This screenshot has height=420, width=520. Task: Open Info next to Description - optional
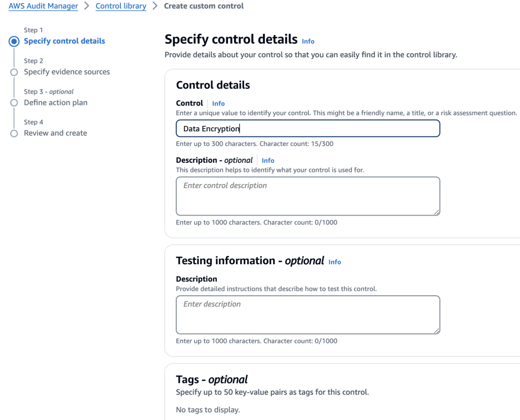(268, 160)
